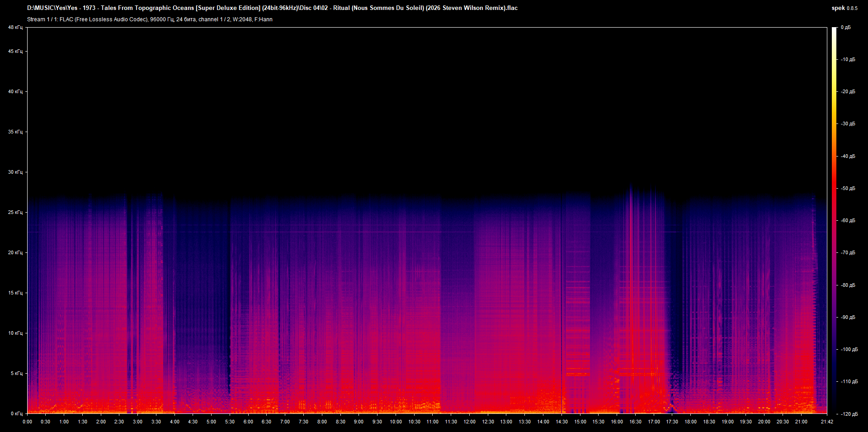This screenshot has height=432, width=868.
Task: Click the -20 дБ level scale label
Action: [848, 91]
